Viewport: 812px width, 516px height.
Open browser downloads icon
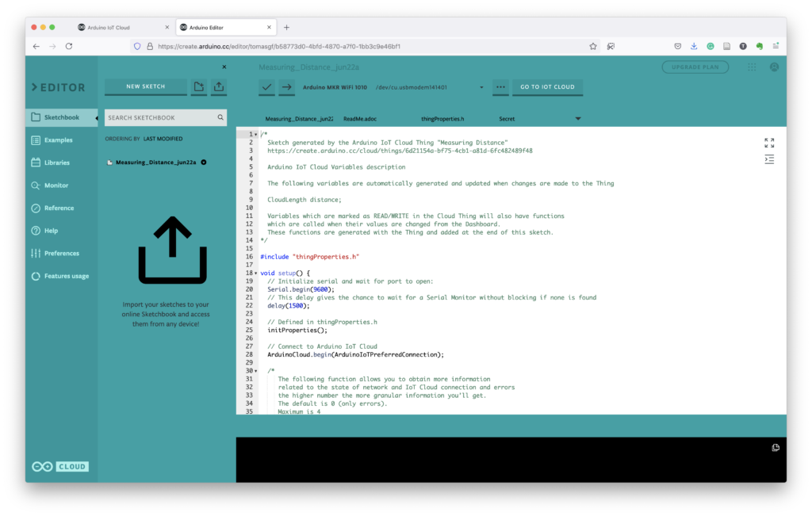point(694,46)
